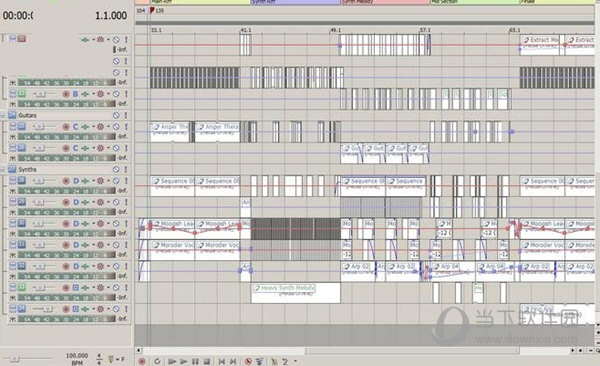Select the first Moroder Voc clip
The height and width of the screenshot is (366, 600).
[173, 250]
